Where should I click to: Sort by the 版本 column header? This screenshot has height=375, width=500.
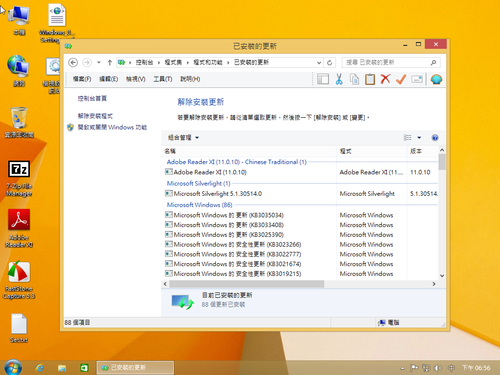click(x=422, y=151)
